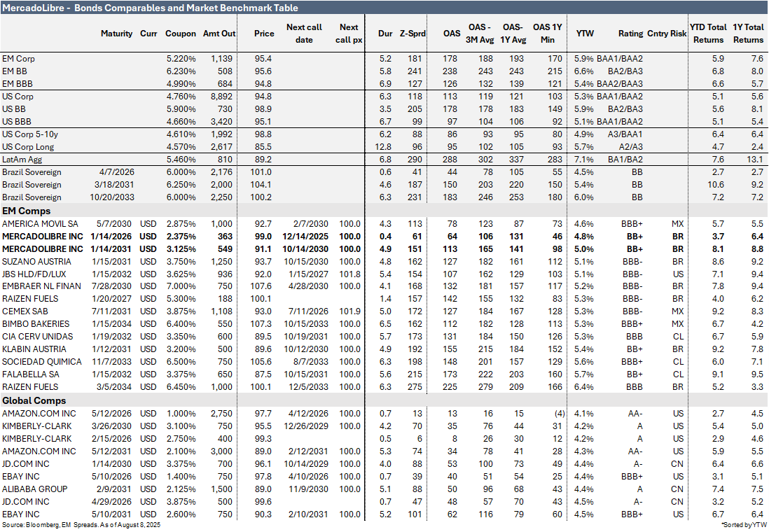The height and width of the screenshot is (532, 769).
Task: Select the 'Cntry Risk' column header
Action: (667, 34)
